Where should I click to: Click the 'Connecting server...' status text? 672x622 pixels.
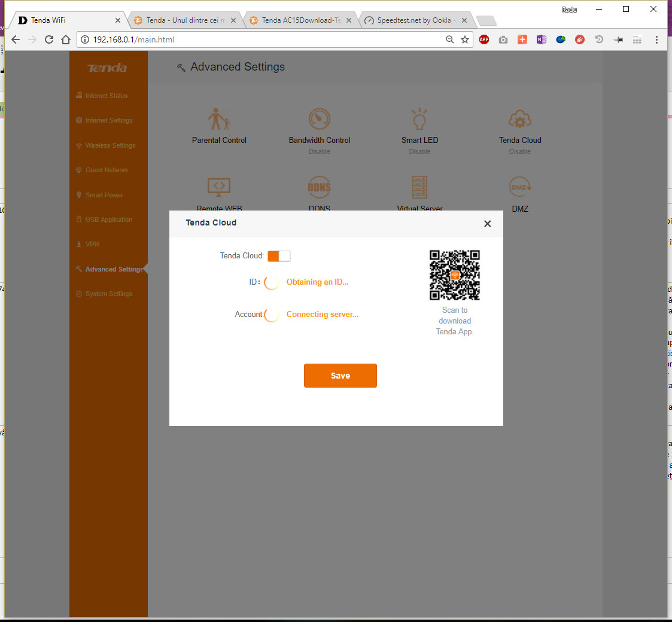[x=323, y=315]
